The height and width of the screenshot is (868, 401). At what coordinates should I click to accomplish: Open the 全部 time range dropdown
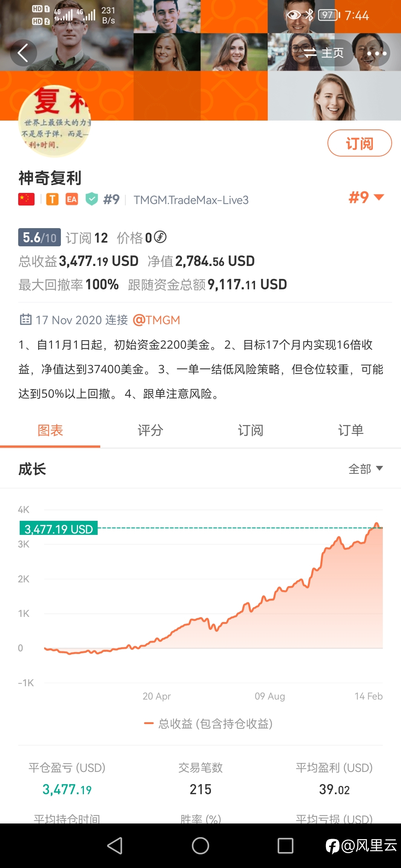366,469
